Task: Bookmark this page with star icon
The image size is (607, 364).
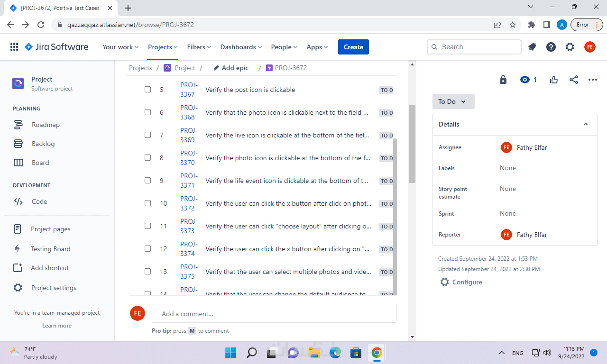Action: [513, 25]
